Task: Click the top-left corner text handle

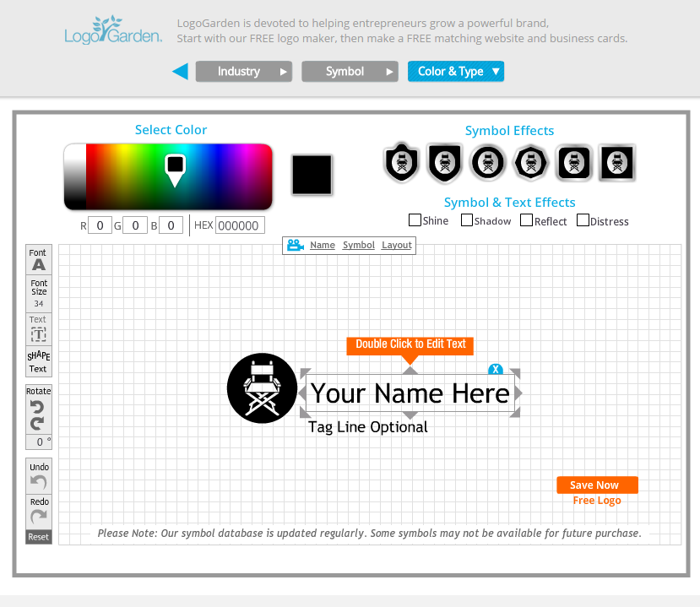Action: (x=305, y=373)
